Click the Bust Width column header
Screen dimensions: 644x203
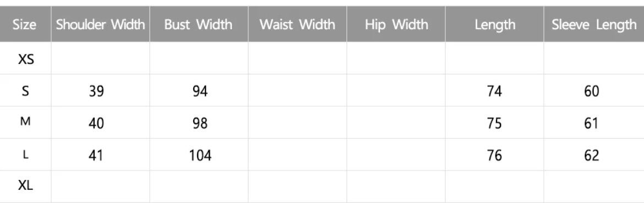[x=198, y=25]
